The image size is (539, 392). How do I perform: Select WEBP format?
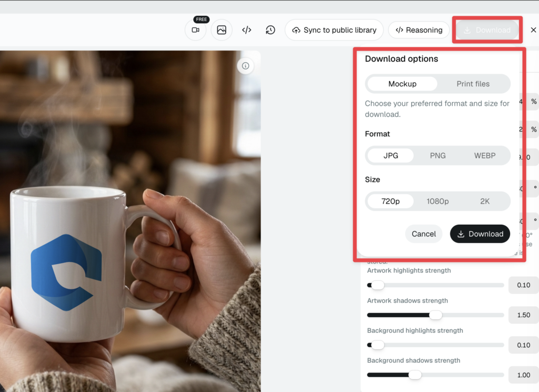485,156
